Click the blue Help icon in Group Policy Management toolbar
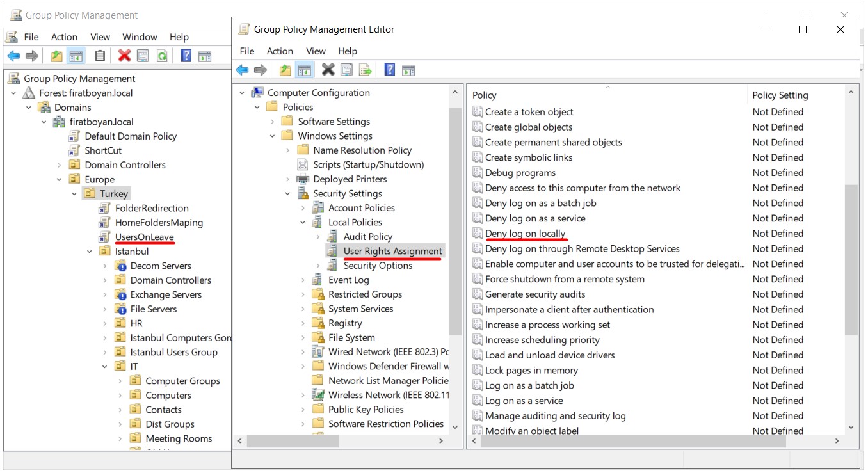The image size is (868, 473). 186,56
